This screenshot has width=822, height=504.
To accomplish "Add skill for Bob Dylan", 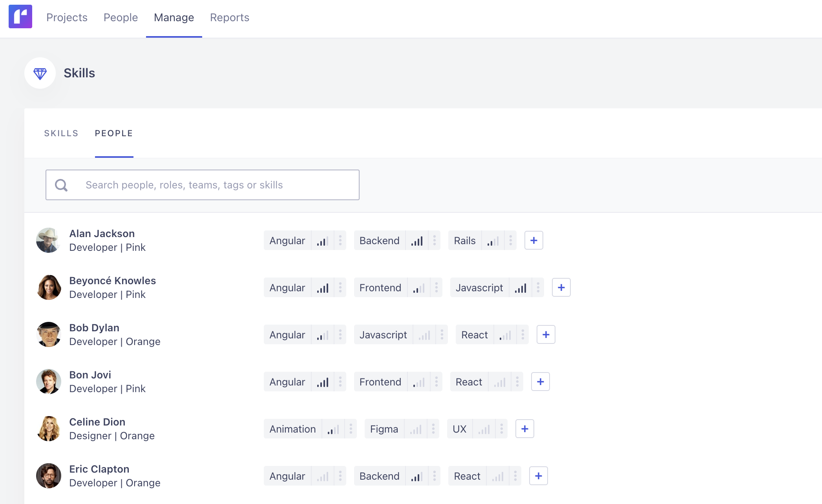I will (546, 334).
